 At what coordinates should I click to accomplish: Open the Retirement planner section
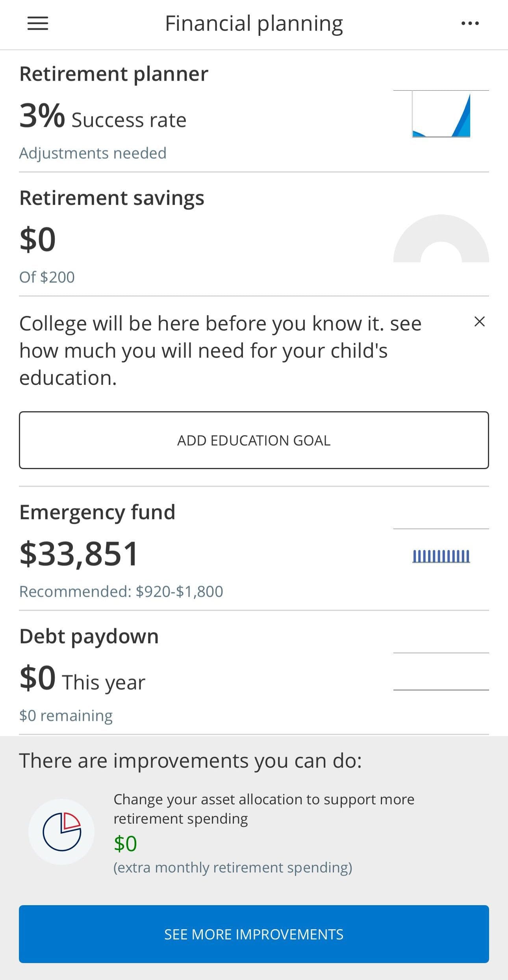point(254,111)
